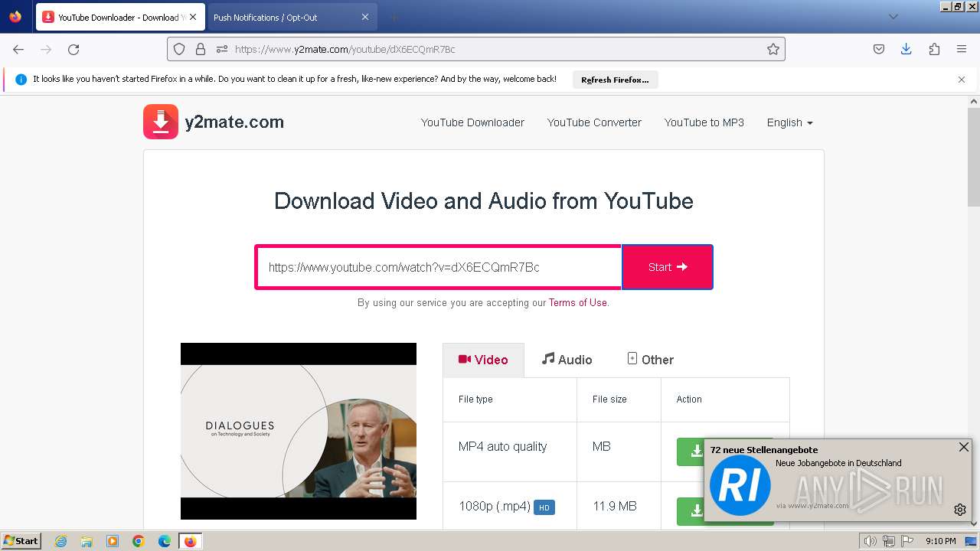The image size is (980, 551).
Task: Click Firefox taskbar button
Action: pos(191,541)
